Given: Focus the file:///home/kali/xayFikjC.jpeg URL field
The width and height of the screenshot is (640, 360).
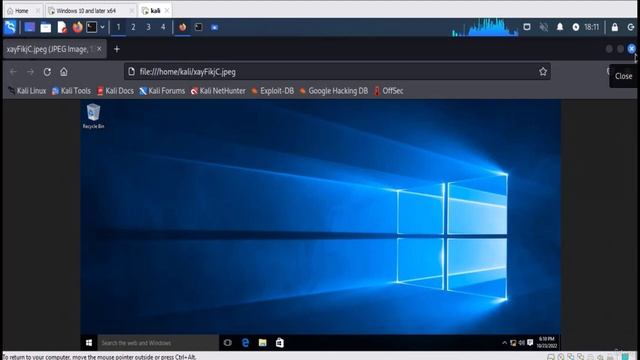Looking at the screenshot, I should click(x=337, y=72).
